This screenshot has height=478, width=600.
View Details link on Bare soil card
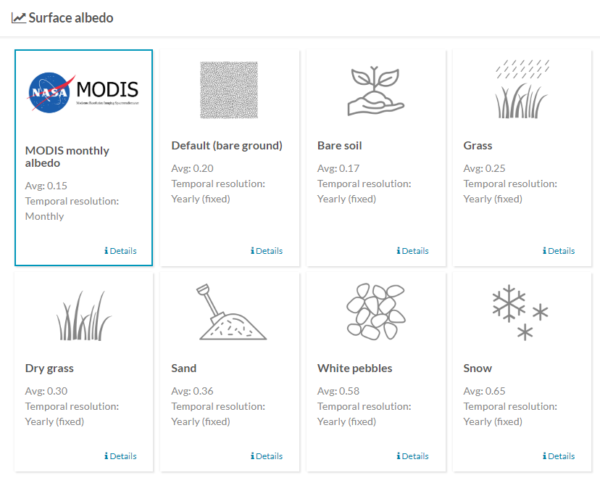pos(413,251)
